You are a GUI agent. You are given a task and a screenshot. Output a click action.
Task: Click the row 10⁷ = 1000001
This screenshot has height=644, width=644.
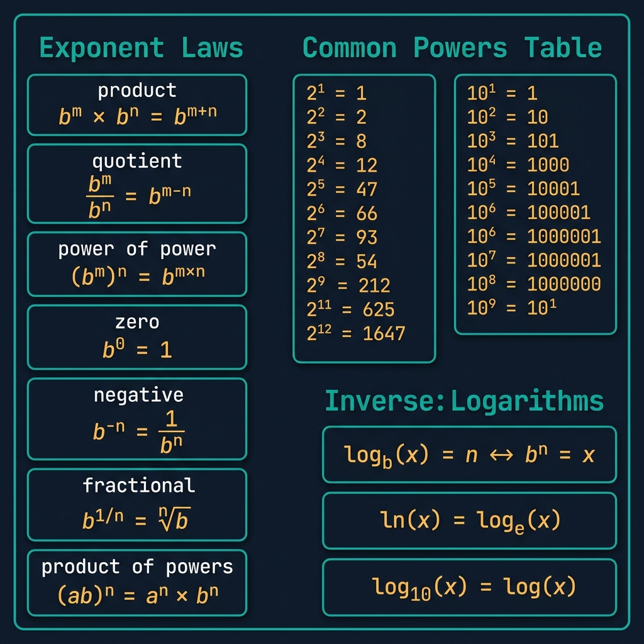point(534,260)
